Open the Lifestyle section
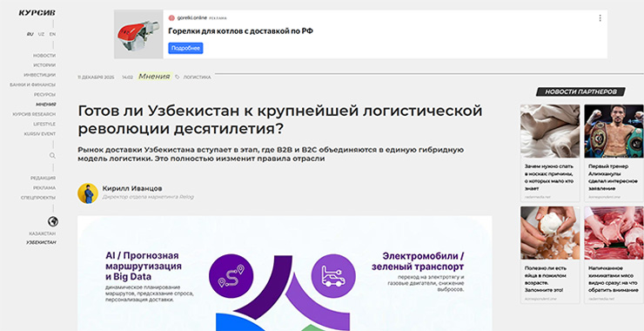Viewport: 644px width, 331px height. [44, 125]
